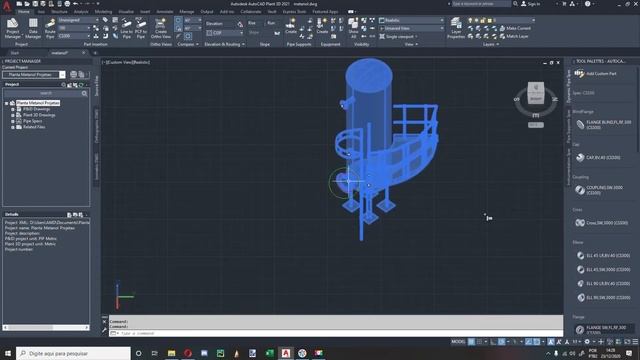
Task: Click the Project Manager search field
Action: tap(46, 93)
